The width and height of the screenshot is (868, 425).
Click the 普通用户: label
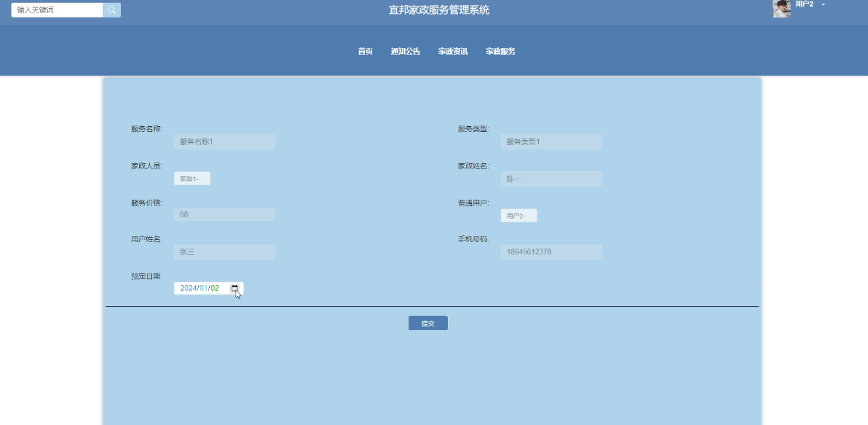[473, 203]
